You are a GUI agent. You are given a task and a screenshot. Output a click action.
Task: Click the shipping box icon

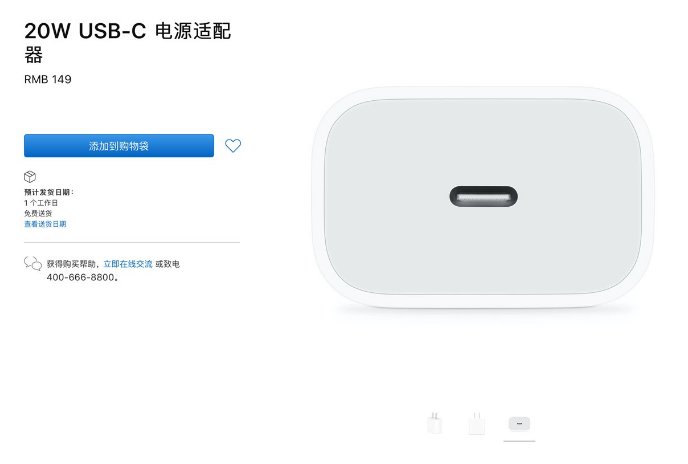[30, 177]
